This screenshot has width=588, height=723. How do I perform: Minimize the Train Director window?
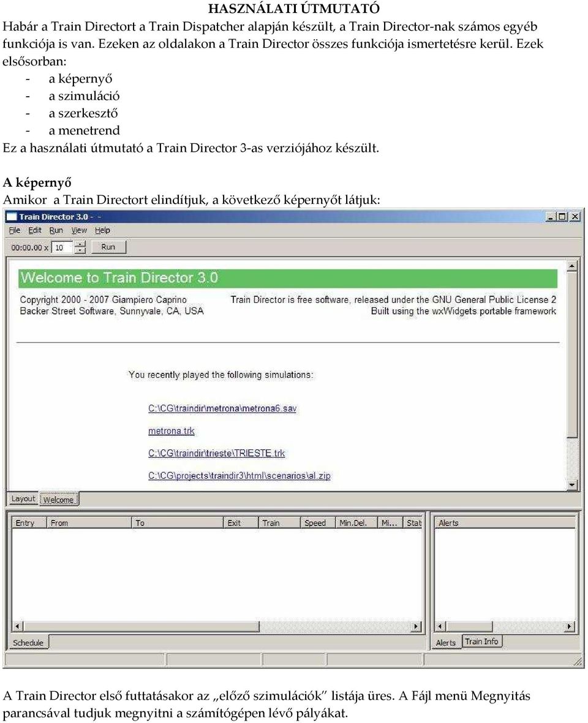tap(551, 217)
